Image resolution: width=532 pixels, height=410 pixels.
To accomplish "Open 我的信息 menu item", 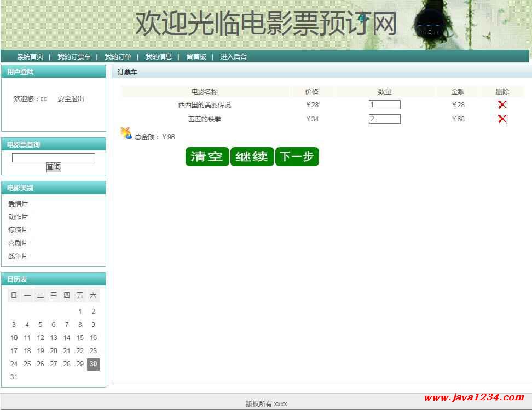I will point(159,57).
